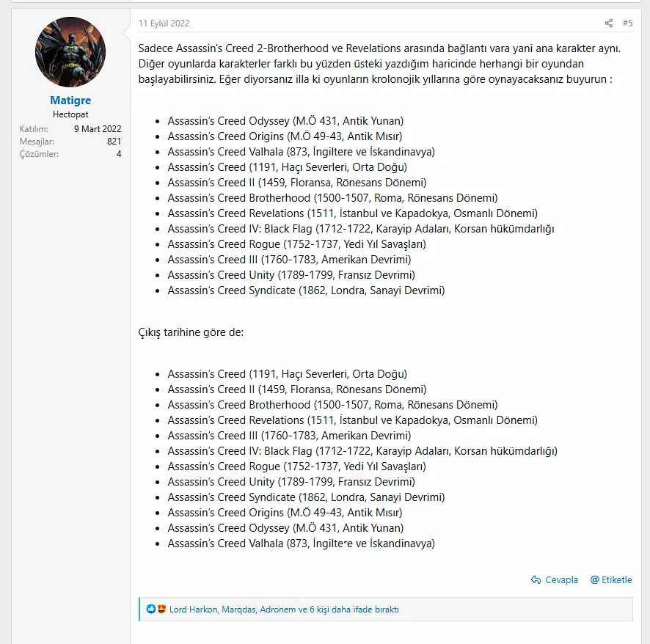Click Etiketle to mention the author
This screenshot has height=644, width=650.
coord(611,579)
